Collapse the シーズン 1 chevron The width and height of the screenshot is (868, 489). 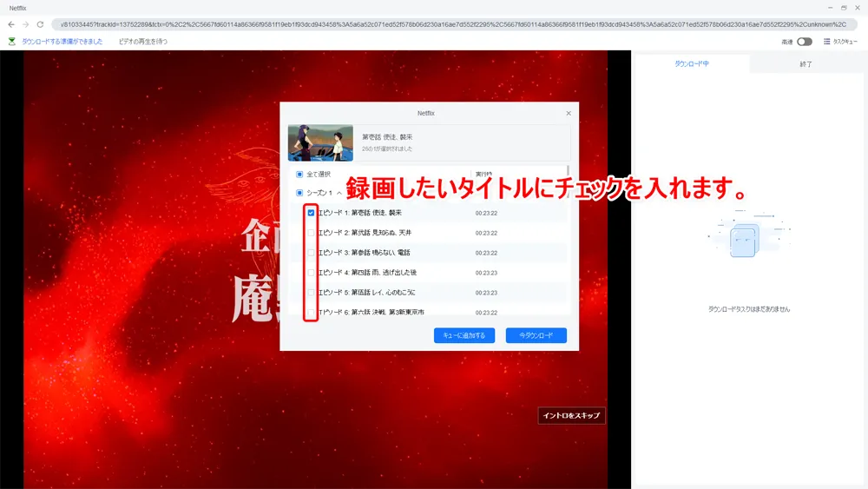pyautogui.click(x=339, y=193)
